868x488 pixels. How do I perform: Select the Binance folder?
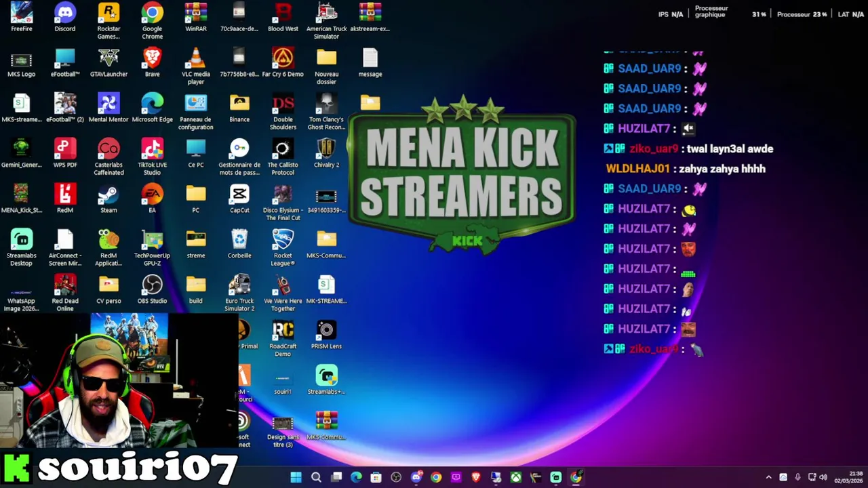click(239, 108)
